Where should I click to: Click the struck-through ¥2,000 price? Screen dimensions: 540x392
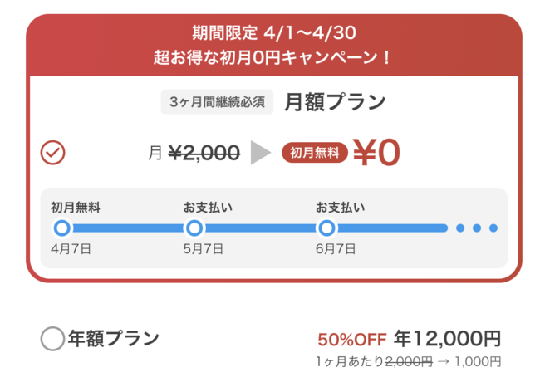204,153
